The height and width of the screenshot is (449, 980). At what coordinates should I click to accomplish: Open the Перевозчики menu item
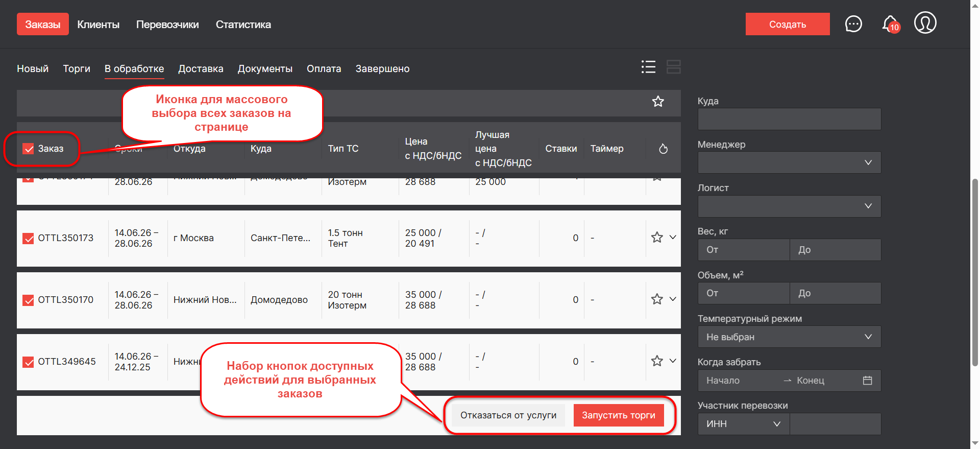(x=167, y=25)
